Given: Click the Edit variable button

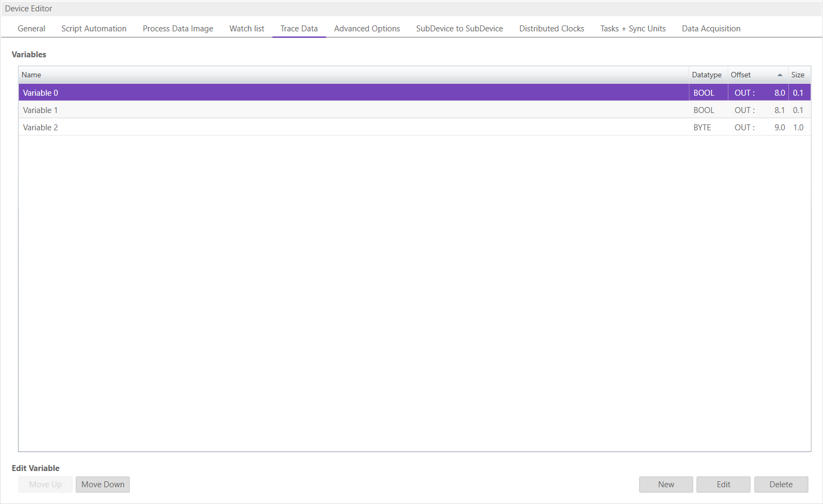Looking at the screenshot, I should tap(723, 485).
